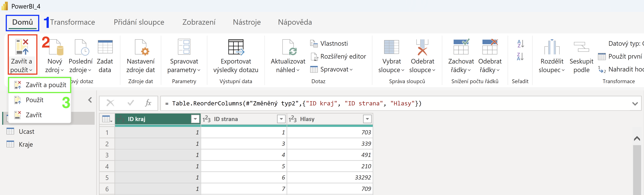
Task: Expand the formula bar with the chevron
Action: (x=635, y=103)
